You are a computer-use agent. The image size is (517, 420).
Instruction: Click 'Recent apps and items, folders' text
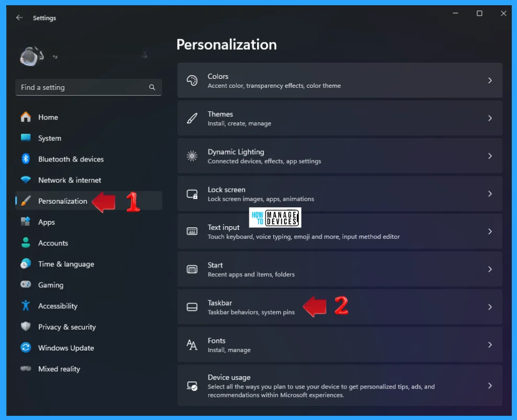[x=251, y=274]
